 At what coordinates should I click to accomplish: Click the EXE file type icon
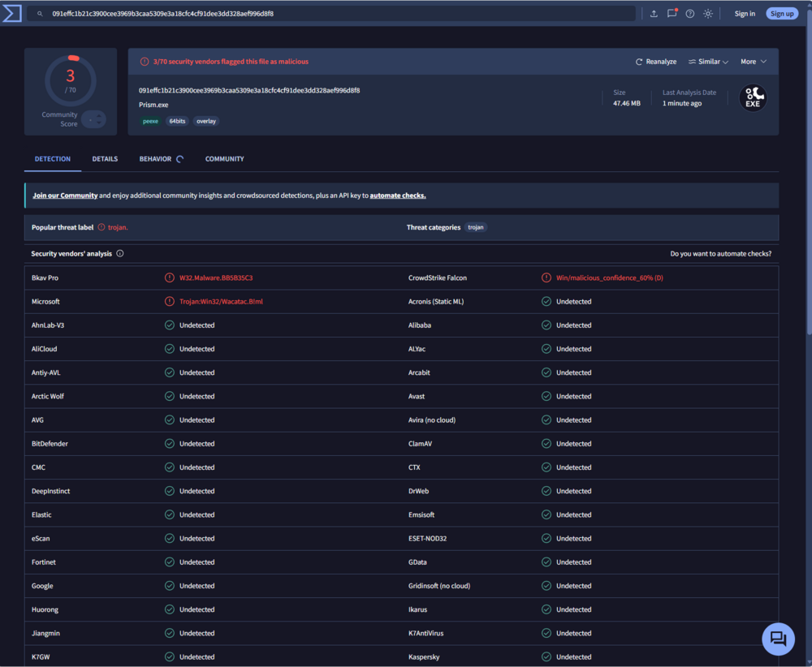pos(753,98)
